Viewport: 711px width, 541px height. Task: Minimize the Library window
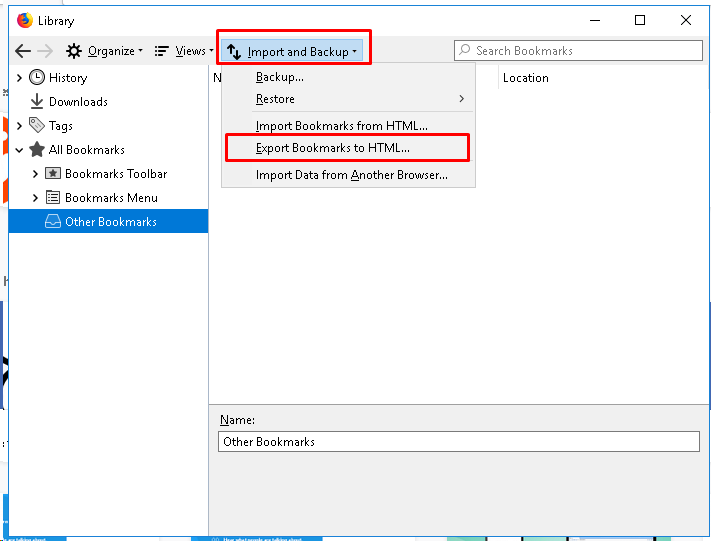click(x=595, y=20)
